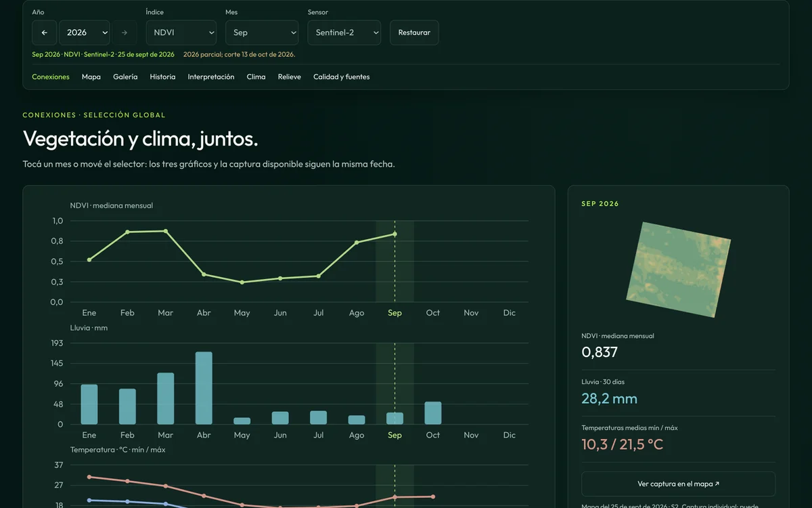
Task: Click Oct on the NDVI chart axis
Action: (433, 313)
